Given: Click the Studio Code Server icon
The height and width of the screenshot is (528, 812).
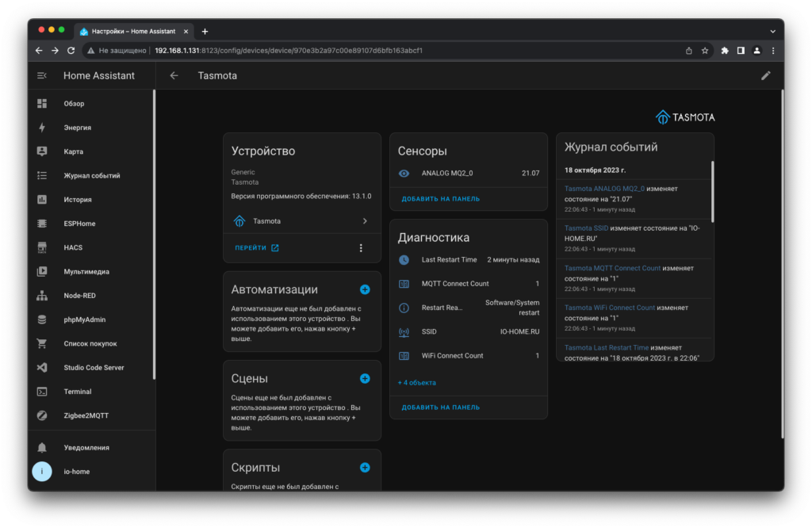Looking at the screenshot, I should tap(42, 368).
